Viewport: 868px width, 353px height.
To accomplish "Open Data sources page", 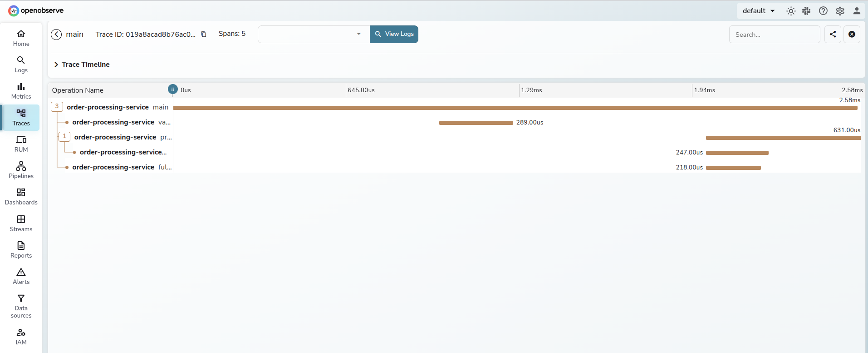I will [x=21, y=306].
